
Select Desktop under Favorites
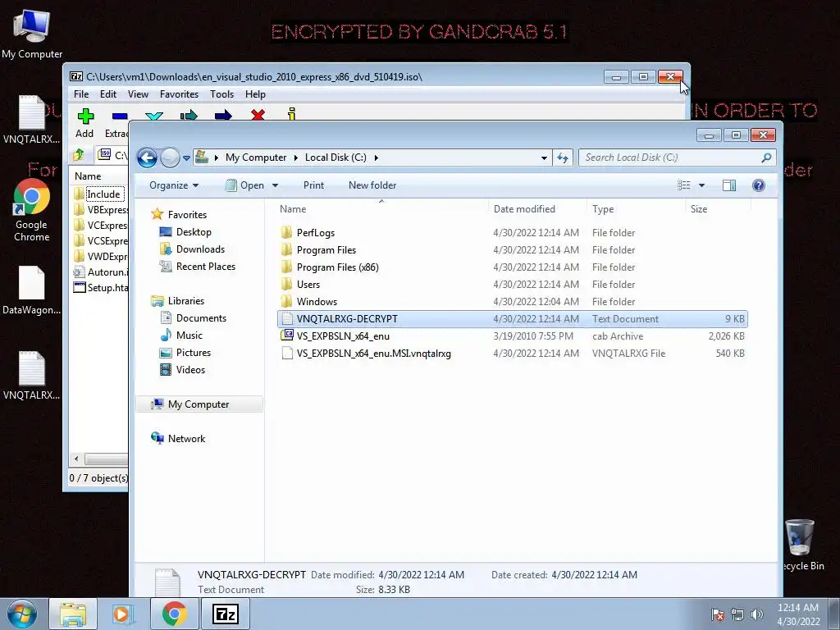[185, 232]
